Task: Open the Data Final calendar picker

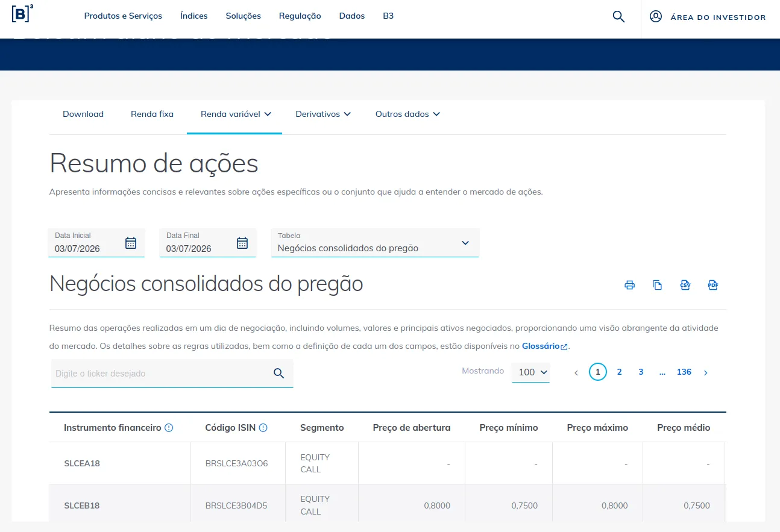Action: point(242,243)
